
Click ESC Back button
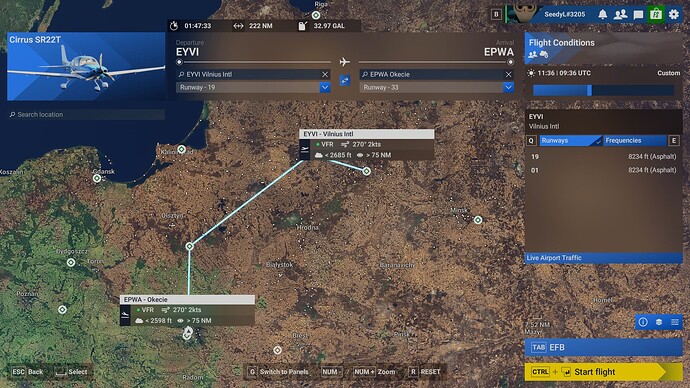tap(27, 372)
